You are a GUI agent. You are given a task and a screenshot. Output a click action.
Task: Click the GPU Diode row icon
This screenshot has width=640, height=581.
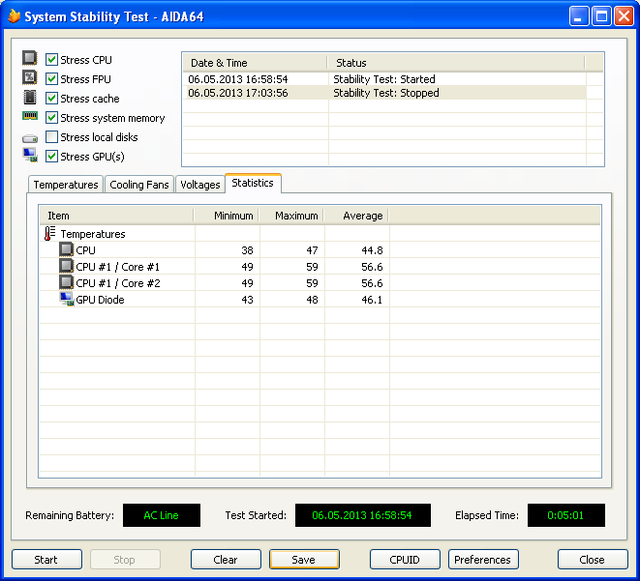[x=66, y=299]
